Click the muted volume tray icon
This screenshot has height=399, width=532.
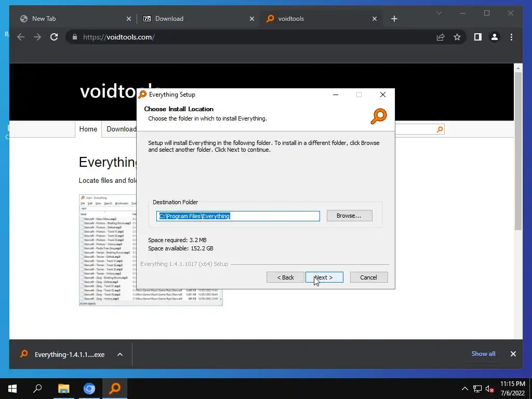(x=489, y=389)
